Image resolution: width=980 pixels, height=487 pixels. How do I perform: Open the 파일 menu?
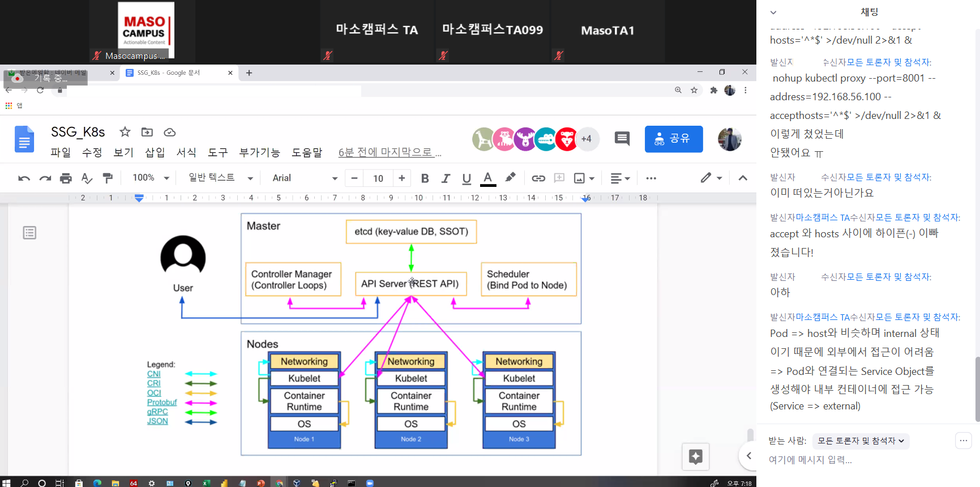pyautogui.click(x=61, y=152)
